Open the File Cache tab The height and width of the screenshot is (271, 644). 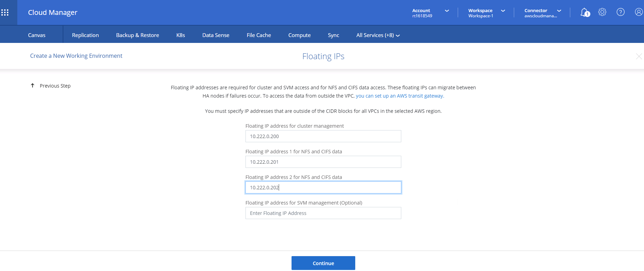click(x=259, y=35)
